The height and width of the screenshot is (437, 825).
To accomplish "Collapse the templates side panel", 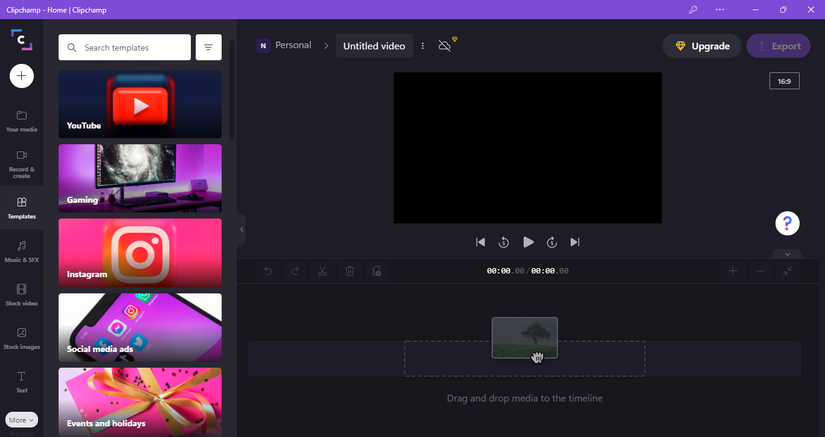I will point(241,229).
